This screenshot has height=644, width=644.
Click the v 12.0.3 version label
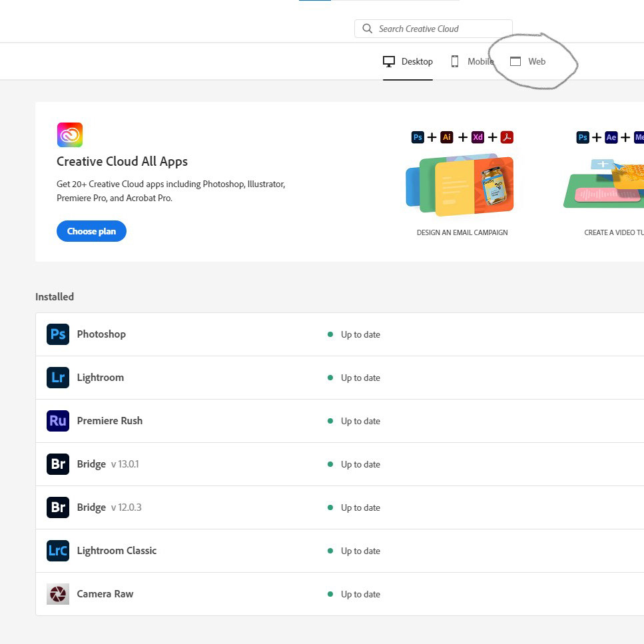pyautogui.click(x=126, y=507)
